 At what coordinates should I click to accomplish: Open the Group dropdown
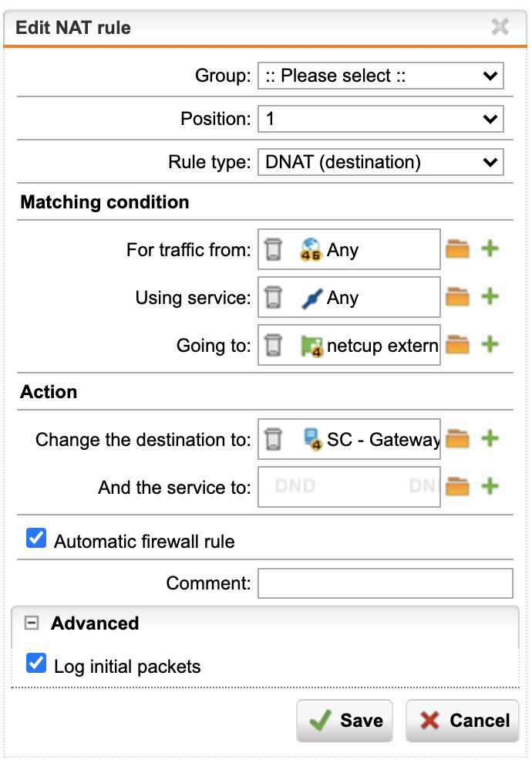click(381, 76)
